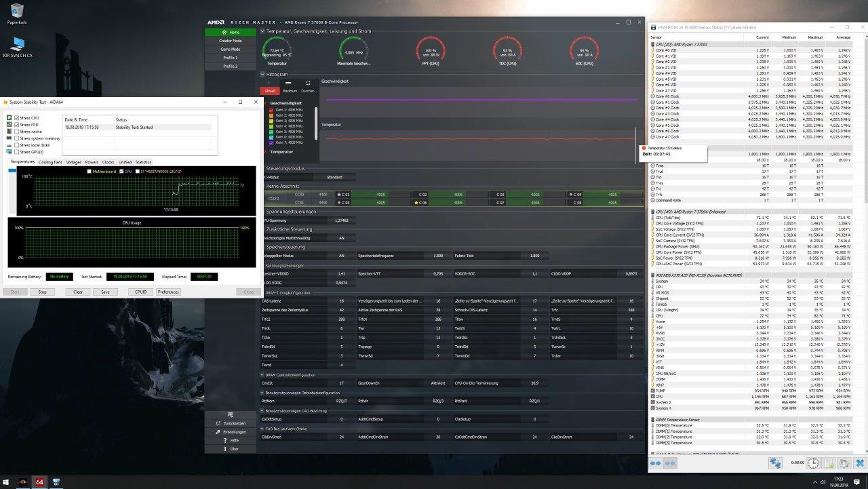The image size is (868, 489).
Task: Click Clear button in AIDA64
Action: [78, 292]
